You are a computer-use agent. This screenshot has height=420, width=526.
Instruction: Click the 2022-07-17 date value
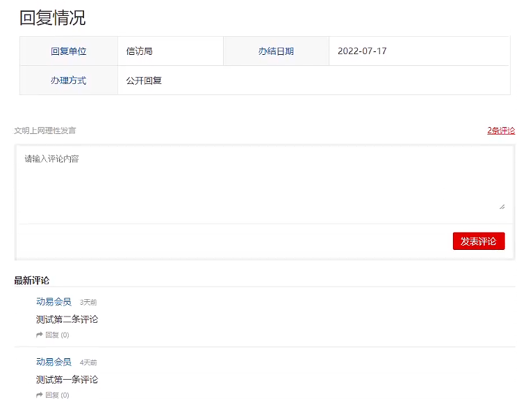[362, 51]
